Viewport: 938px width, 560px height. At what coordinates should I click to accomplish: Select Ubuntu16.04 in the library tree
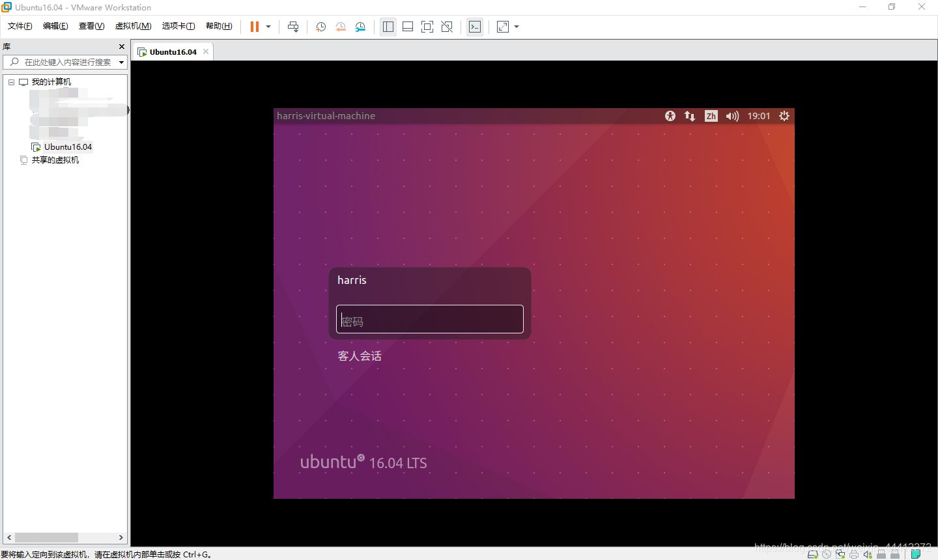point(68,147)
